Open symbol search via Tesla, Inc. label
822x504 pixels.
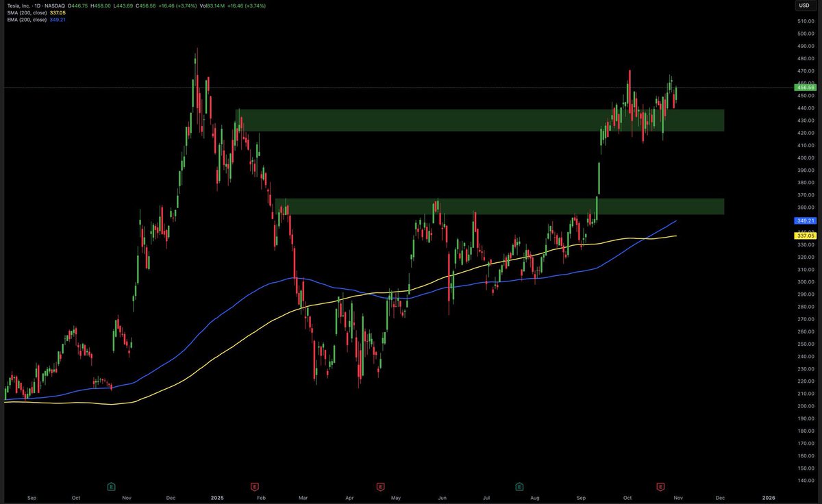tap(17, 5)
